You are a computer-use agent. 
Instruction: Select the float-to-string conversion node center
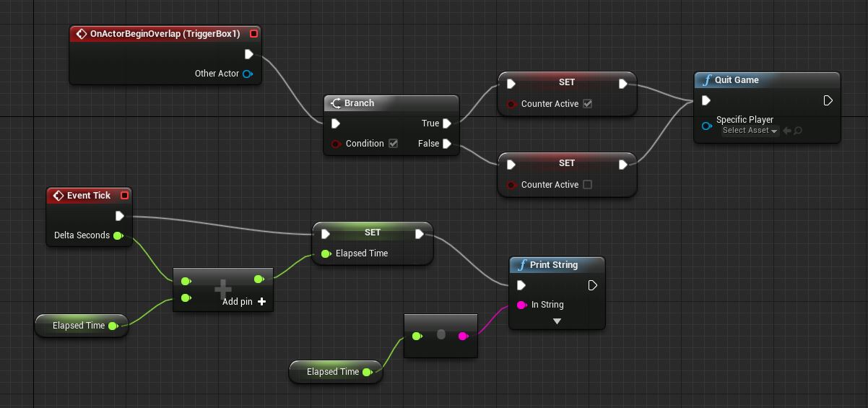coord(441,336)
